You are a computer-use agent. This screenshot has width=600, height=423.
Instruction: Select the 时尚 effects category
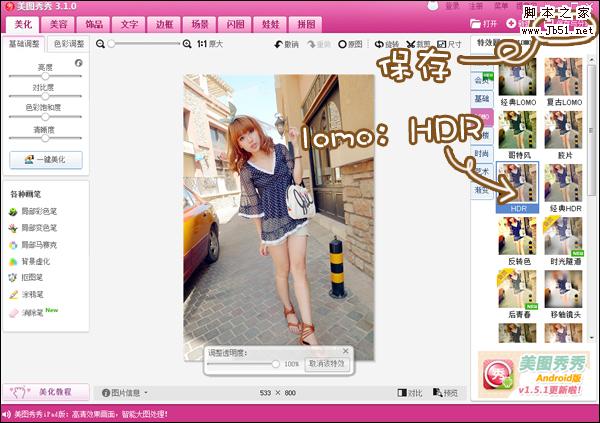tap(482, 154)
